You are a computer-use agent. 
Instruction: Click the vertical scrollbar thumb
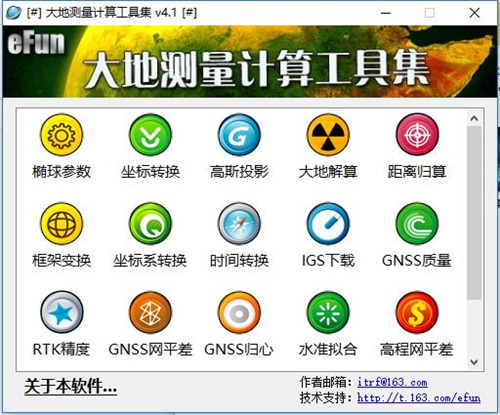pyautogui.click(x=474, y=213)
